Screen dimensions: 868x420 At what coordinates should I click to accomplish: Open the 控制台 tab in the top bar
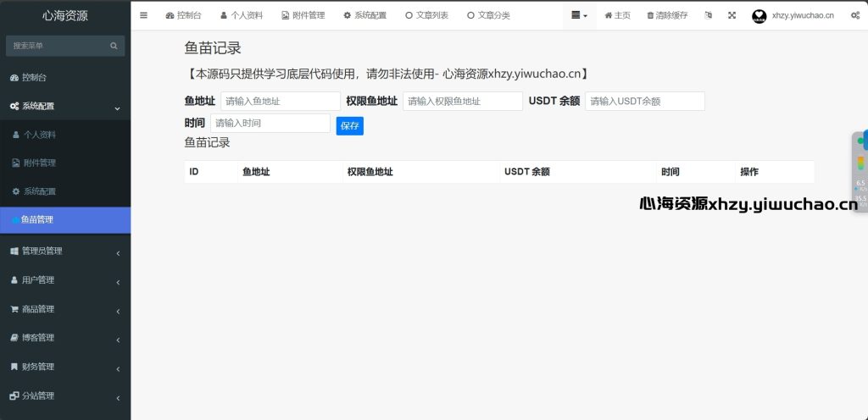click(x=183, y=15)
